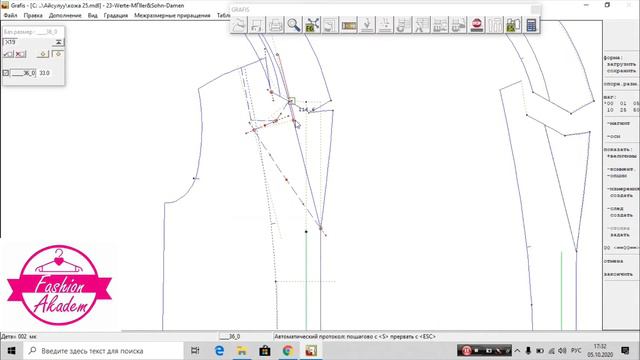Click the taskbar search box

(x=104, y=351)
